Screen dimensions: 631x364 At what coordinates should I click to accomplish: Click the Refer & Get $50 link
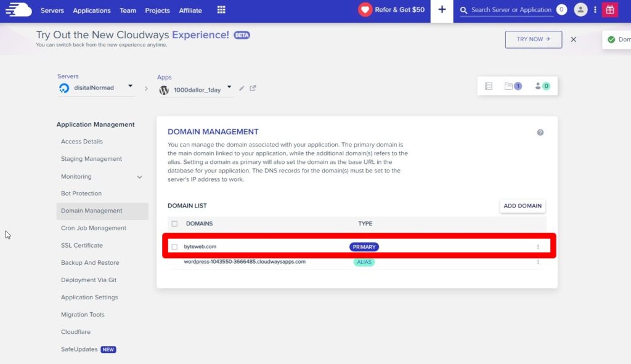[x=399, y=10]
